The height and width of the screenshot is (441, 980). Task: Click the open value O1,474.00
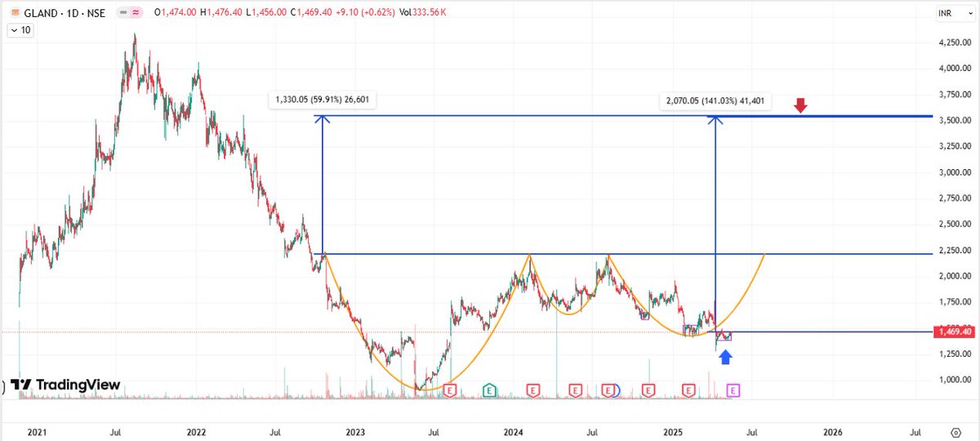175,12
